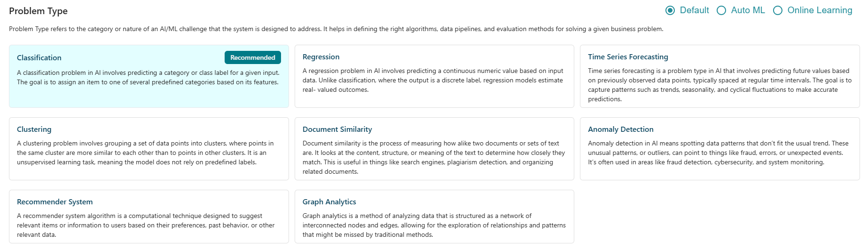Click the Clustering card description paragraph

coord(145,153)
